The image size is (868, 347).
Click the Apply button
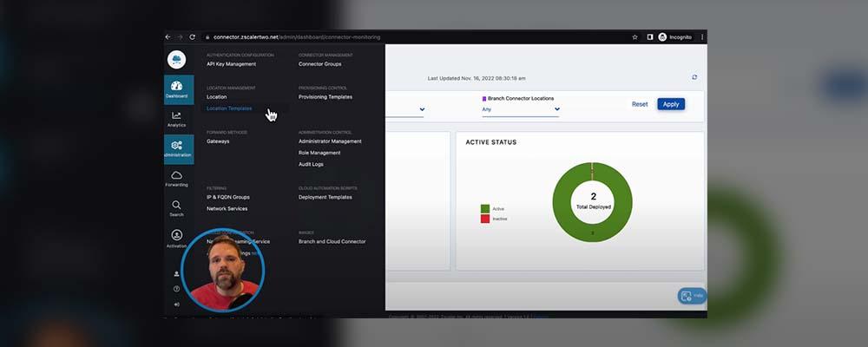click(x=671, y=104)
